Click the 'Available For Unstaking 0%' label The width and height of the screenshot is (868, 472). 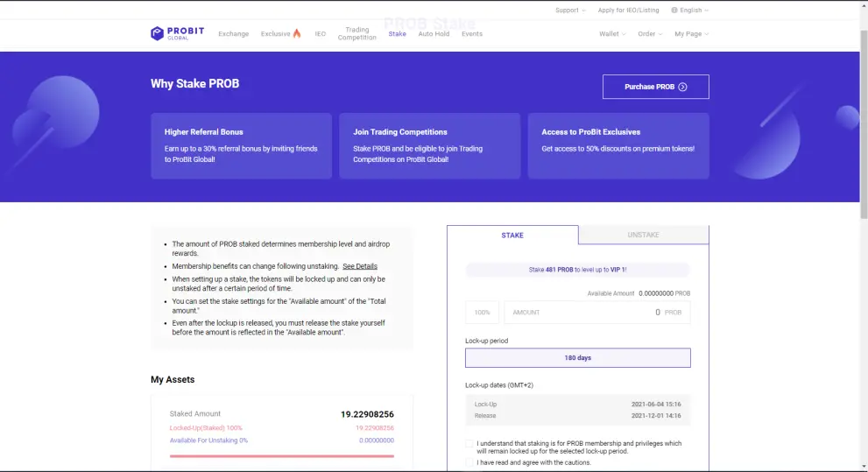click(x=208, y=440)
